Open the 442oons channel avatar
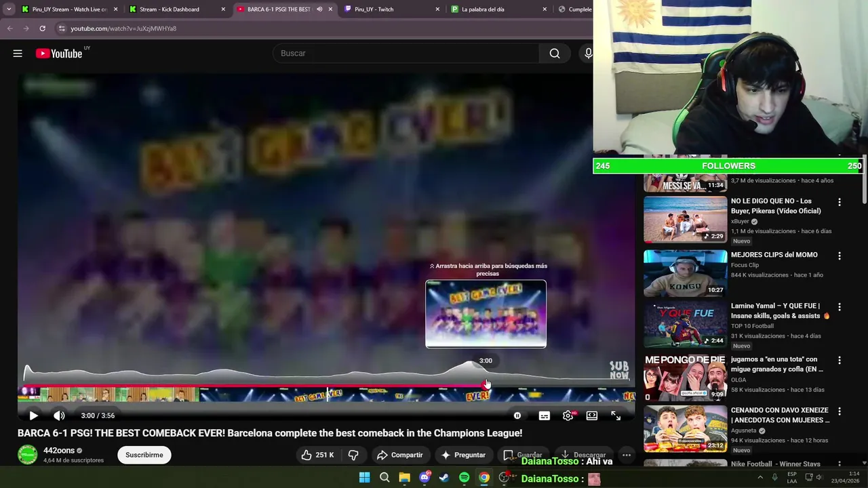 click(28, 455)
